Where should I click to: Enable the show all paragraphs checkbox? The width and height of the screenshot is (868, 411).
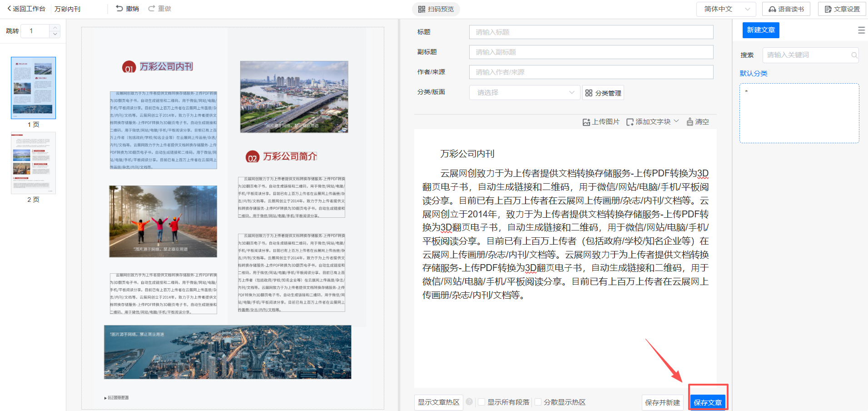pos(481,402)
